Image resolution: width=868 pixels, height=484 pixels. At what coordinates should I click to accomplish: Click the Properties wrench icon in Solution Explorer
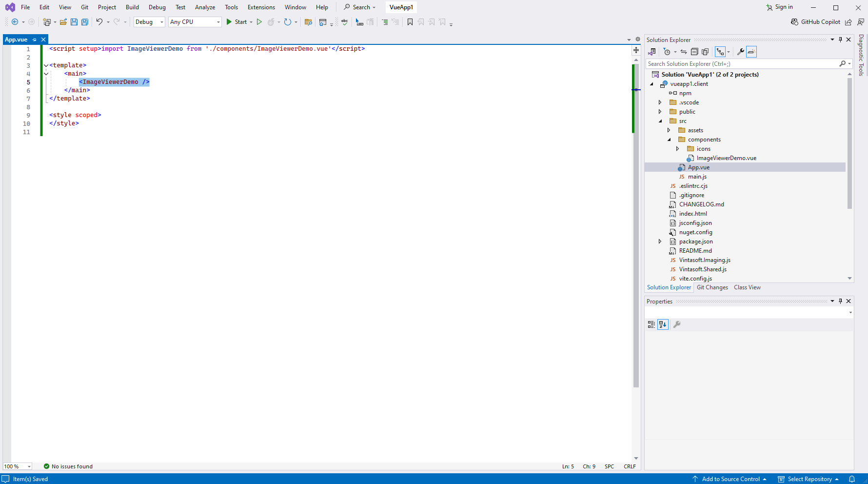pos(740,52)
